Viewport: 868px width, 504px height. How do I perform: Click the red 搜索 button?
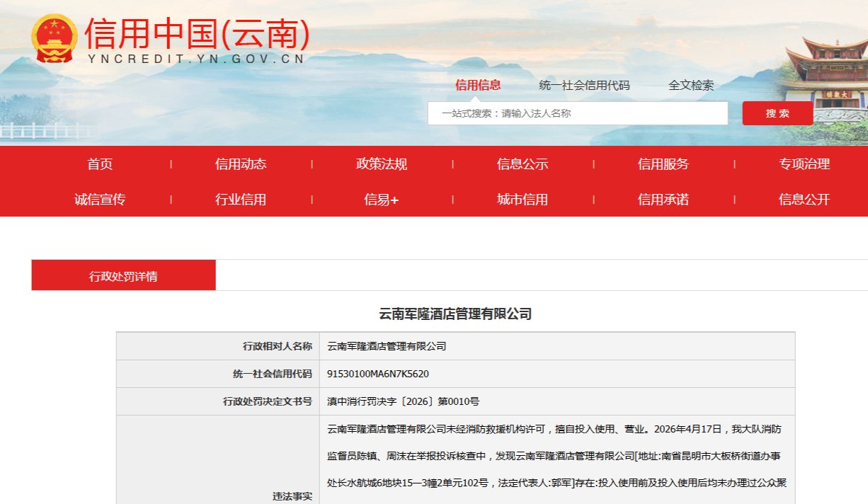coord(777,113)
